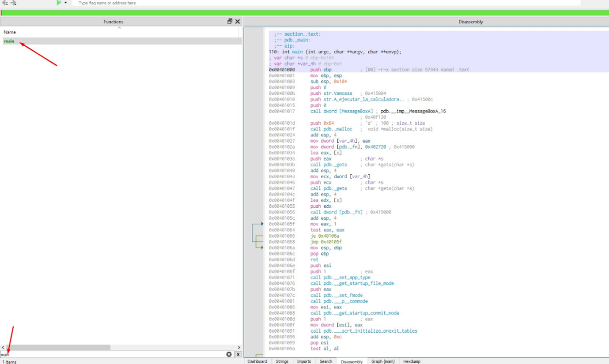
Task: Click 'je 0x40106a' jump instruction
Action: click(325, 236)
